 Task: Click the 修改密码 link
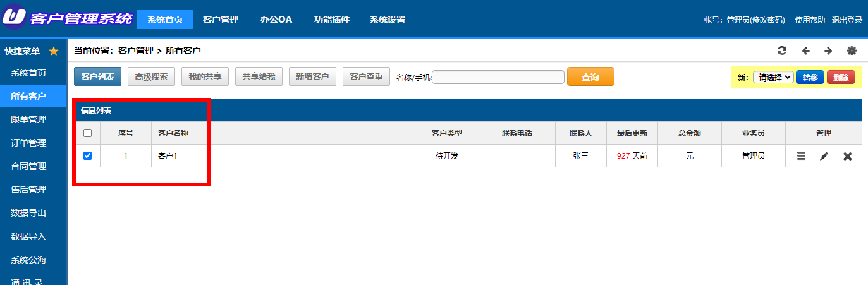(x=767, y=20)
